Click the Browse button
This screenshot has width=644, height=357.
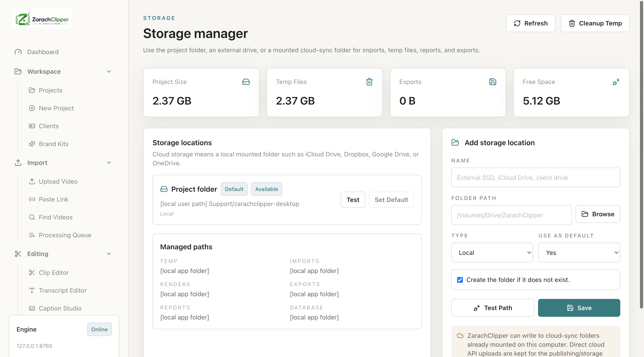pyautogui.click(x=598, y=214)
